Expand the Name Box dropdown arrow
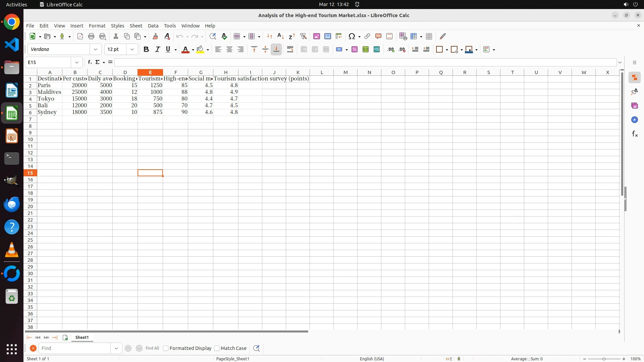 click(x=77, y=62)
